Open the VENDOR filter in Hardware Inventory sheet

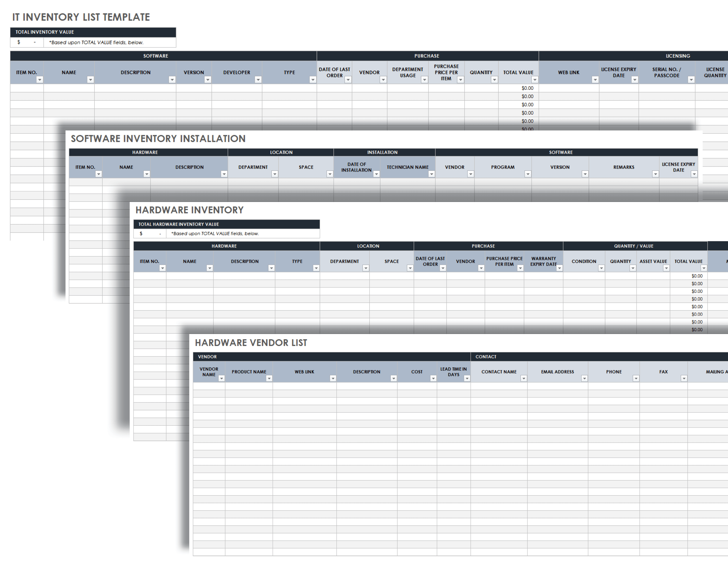[481, 268]
